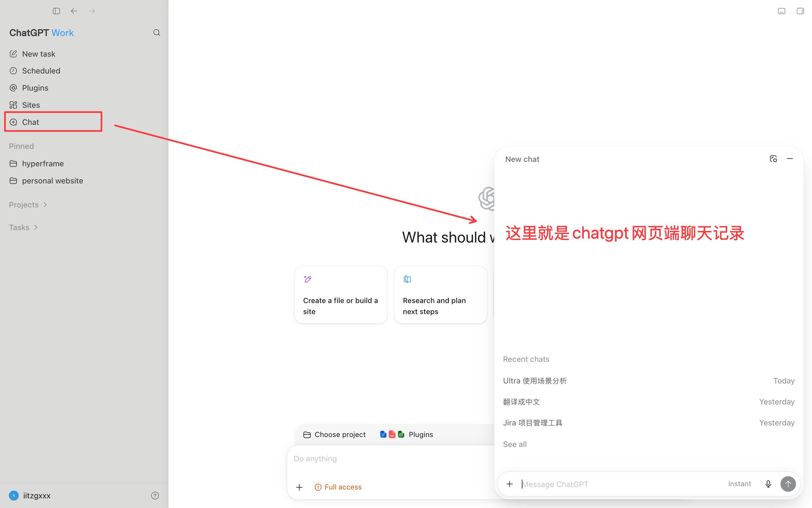Open the Jira 项目管理工具 chat
Image resolution: width=812 pixels, height=508 pixels.
649,423
